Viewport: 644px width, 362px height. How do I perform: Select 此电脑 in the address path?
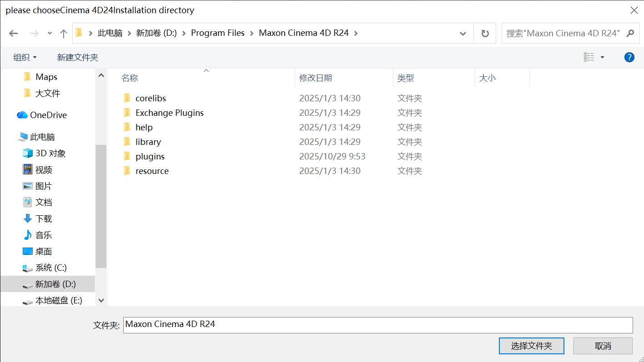point(110,33)
